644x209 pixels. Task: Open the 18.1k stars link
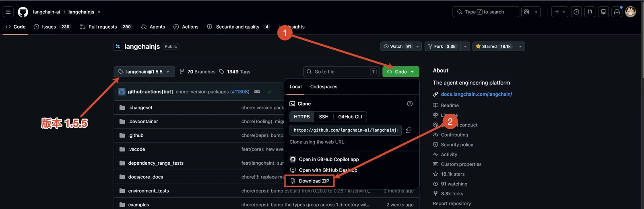tap(448, 174)
